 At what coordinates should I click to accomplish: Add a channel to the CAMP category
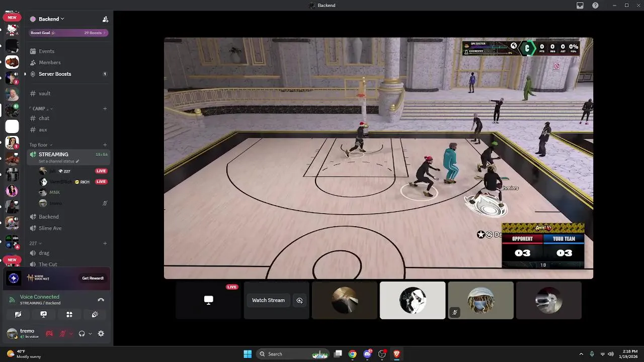click(105, 109)
